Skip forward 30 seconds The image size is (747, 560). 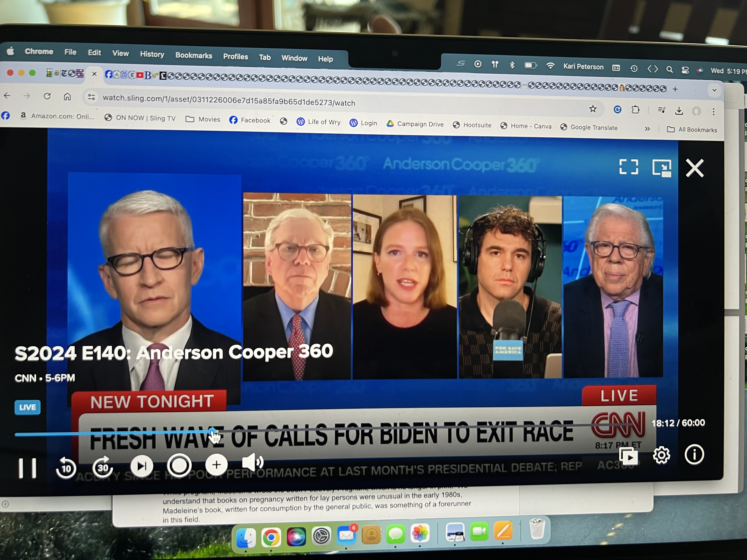click(x=103, y=467)
